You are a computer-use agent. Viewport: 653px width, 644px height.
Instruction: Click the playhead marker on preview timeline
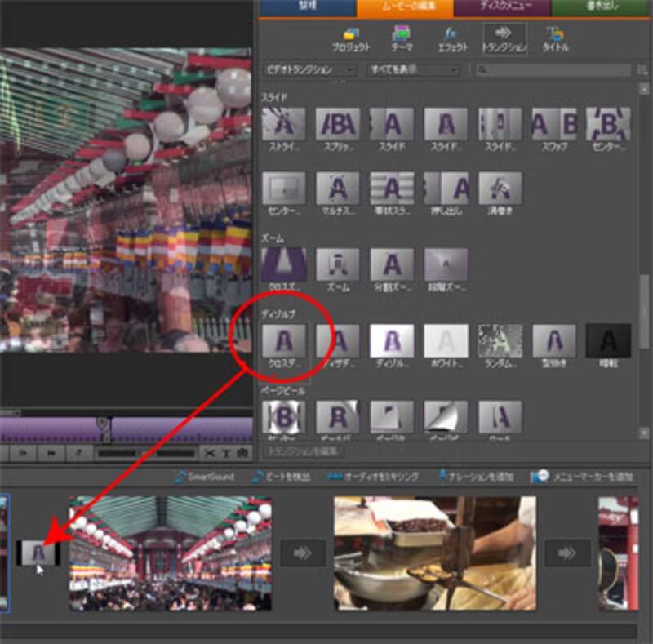102,423
